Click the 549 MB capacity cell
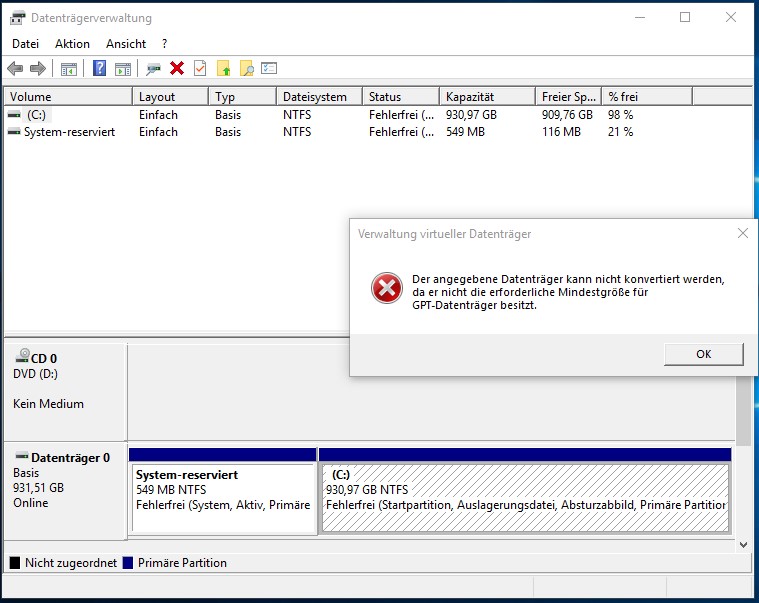 [x=465, y=132]
